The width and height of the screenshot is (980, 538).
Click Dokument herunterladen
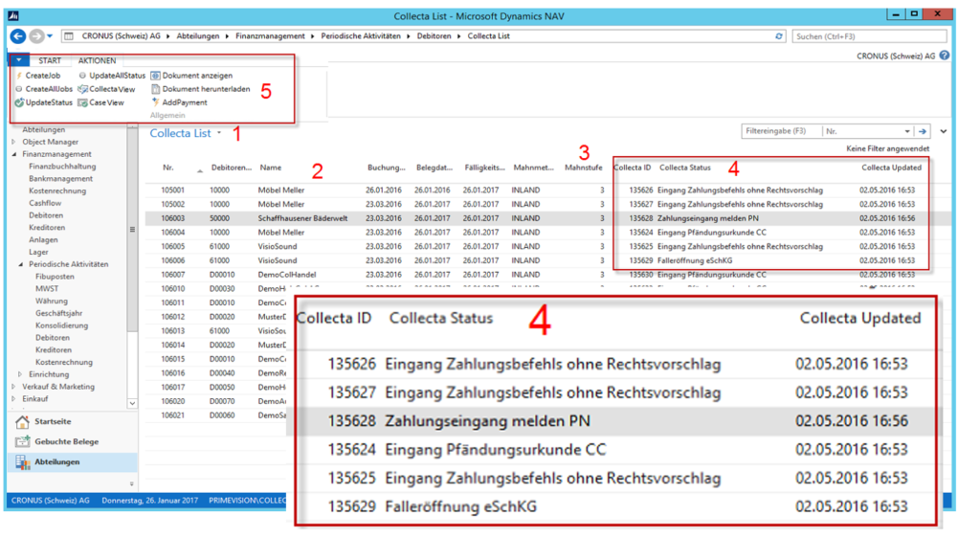click(201, 89)
